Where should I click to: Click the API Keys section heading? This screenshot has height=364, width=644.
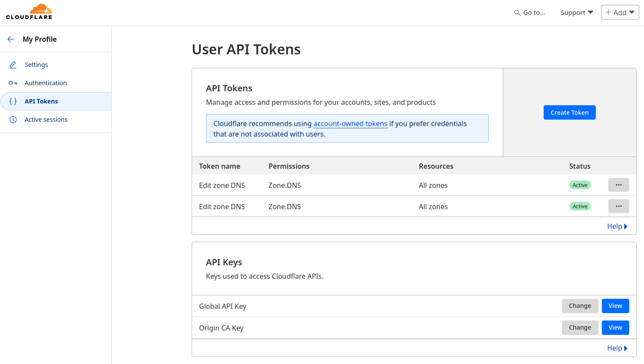224,262
